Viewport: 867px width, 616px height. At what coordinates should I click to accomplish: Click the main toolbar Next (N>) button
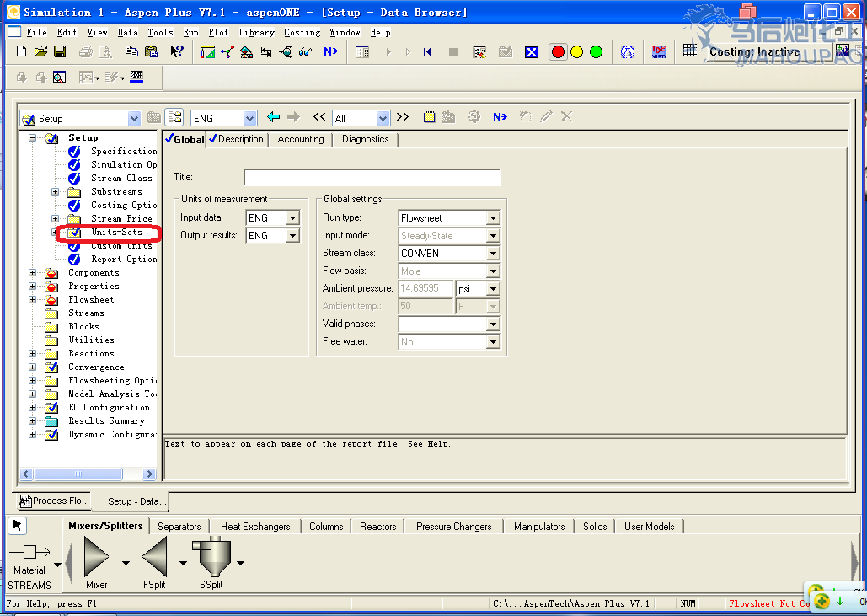[330, 52]
